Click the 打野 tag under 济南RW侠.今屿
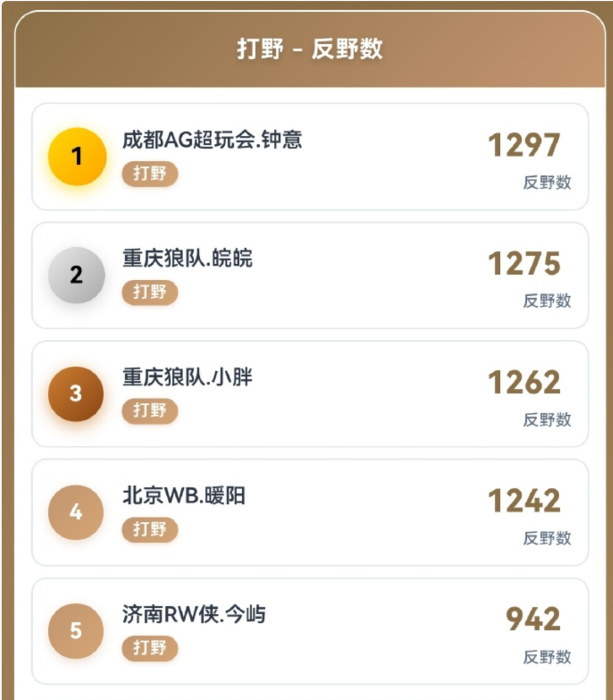The image size is (613, 700). point(149,648)
